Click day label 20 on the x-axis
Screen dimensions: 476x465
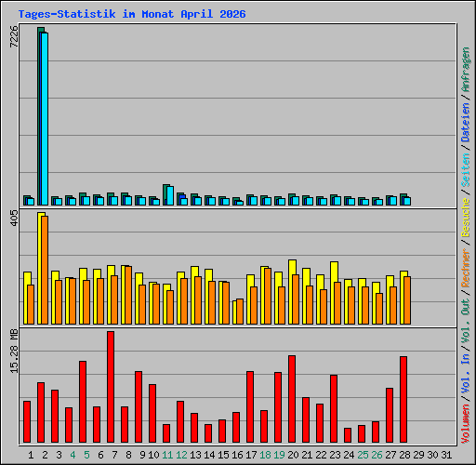click(293, 455)
